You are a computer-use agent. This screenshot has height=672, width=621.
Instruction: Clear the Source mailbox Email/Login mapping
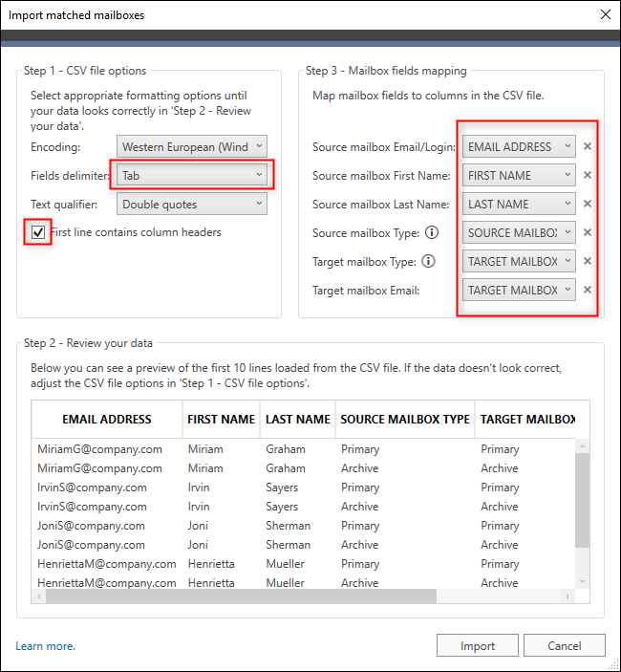588,146
